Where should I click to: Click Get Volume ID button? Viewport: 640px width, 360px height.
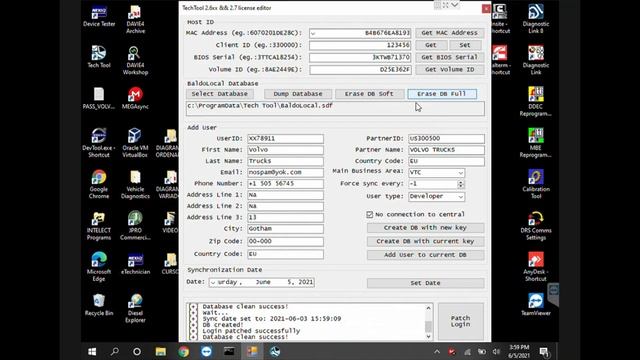[x=449, y=69]
